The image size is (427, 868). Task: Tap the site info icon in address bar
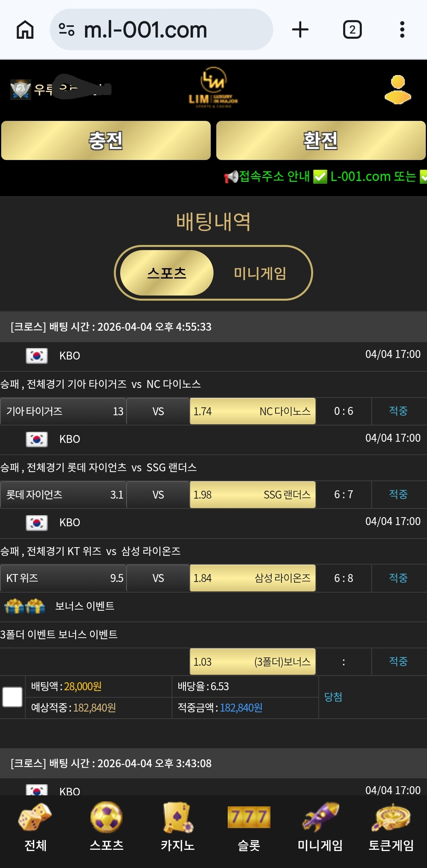[x=66, y=30]
